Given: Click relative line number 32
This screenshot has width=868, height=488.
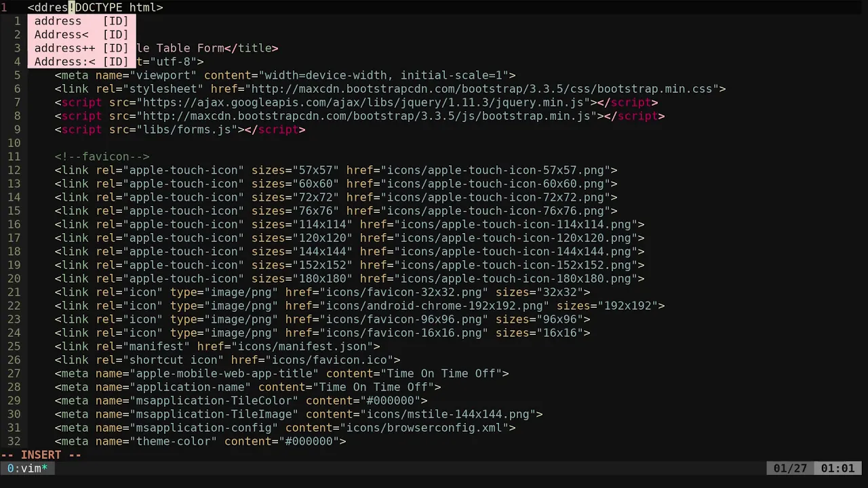Looking at the screenshot, I should tap(14, 441).
